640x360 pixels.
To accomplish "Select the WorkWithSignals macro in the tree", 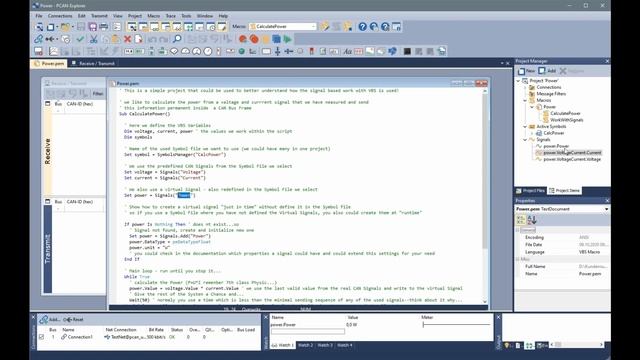I will coord(567,120).
